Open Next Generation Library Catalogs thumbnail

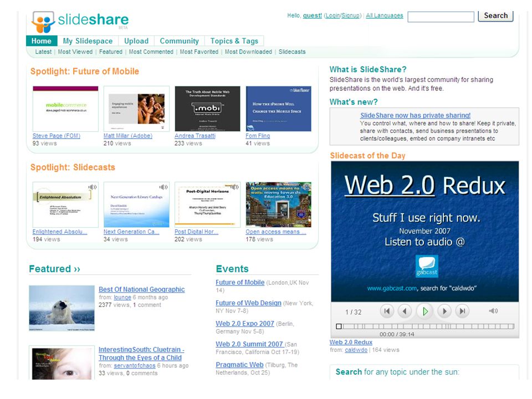136,204
